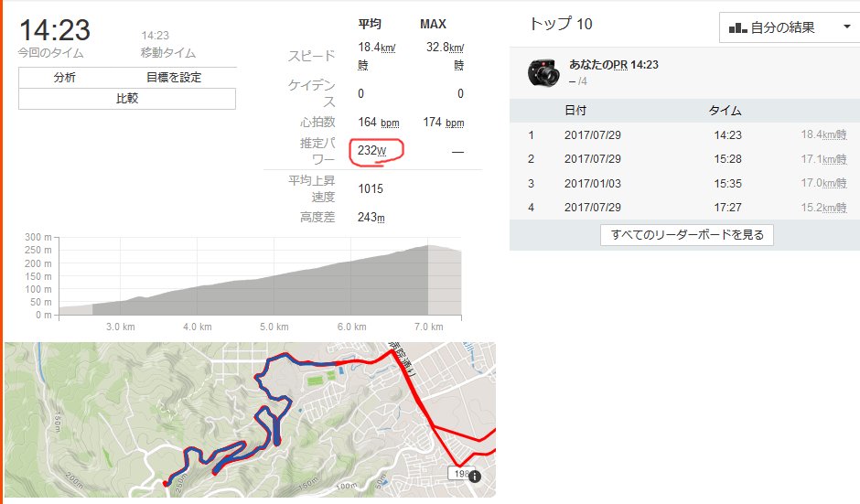Image resolution: width=860 pixels, height=504 pixels.
Task: Click the bar chart icon in results dropdown
Action: pyautogui.click(x=737, y=27)
